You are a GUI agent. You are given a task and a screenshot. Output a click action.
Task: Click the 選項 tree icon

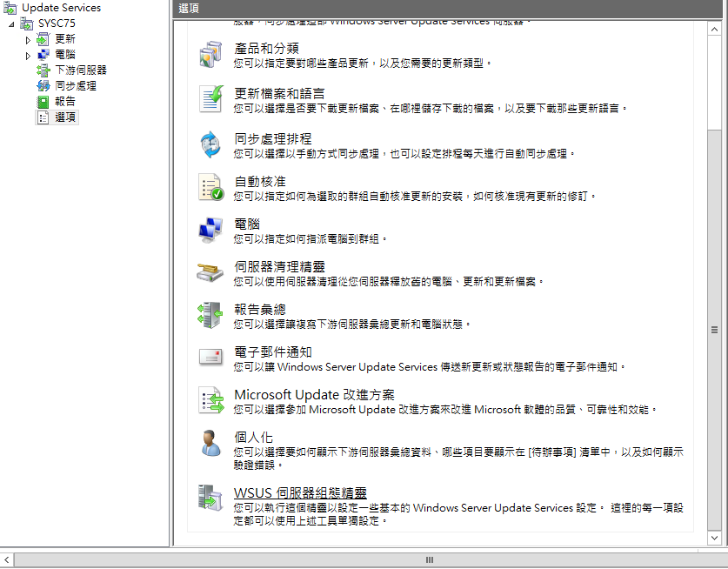[x=43, y=117]
